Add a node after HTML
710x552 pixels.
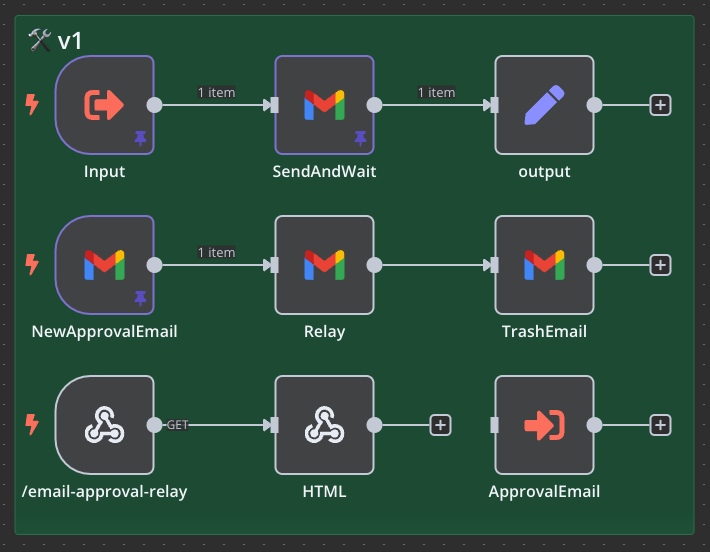pos(440,425)
